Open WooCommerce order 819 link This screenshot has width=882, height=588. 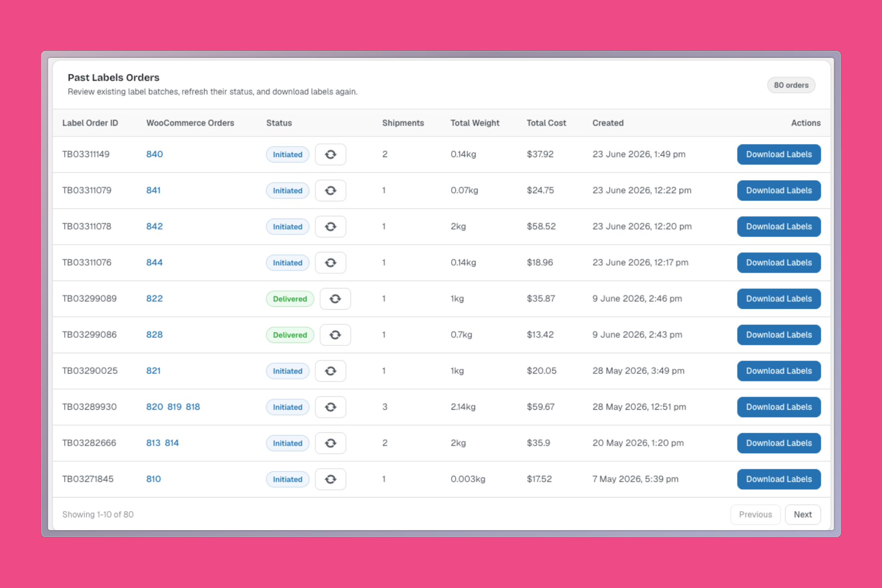click(x=174, y=407)
